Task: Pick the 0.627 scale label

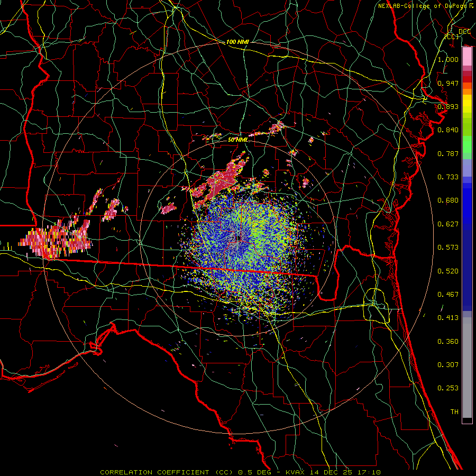Action: [x=448, y=224]
